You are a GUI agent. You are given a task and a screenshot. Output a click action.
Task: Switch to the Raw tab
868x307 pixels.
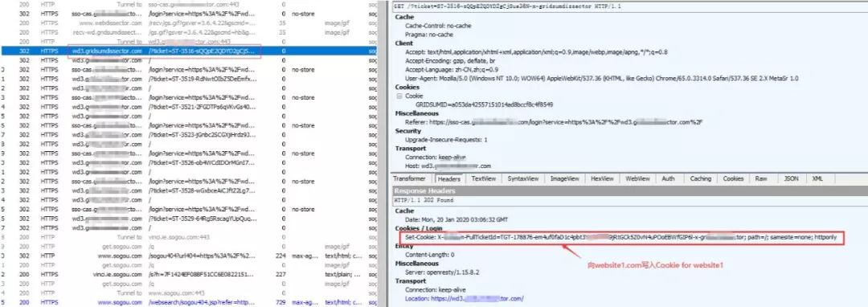[x=761, y=178]
